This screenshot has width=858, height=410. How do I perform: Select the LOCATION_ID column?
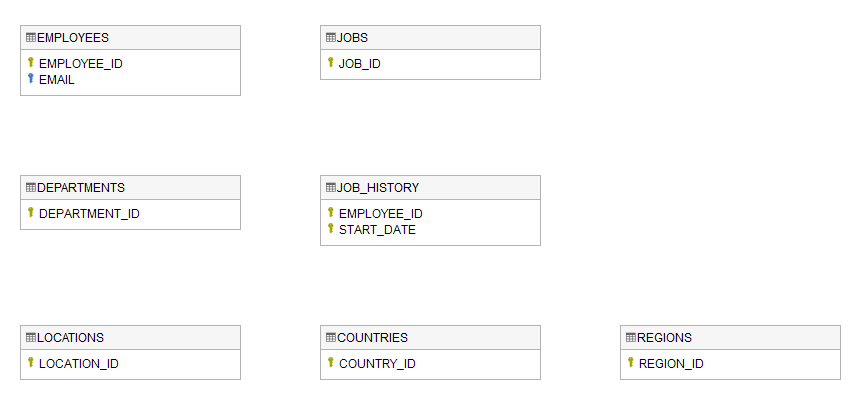(78, 363)
